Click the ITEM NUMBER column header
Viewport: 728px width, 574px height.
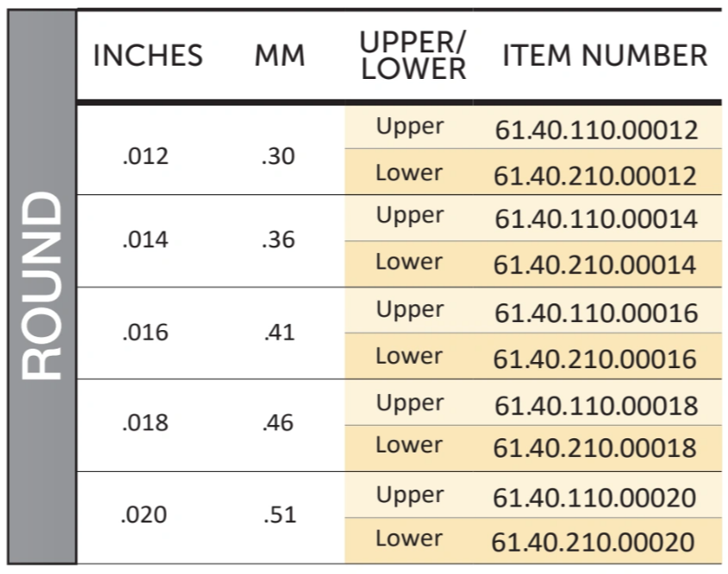pyautogui.click(x=605, y=56)
